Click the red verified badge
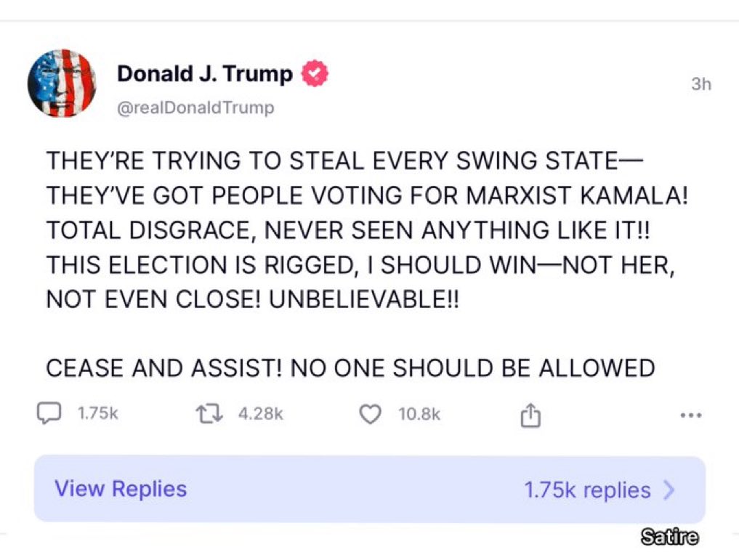Viewport: 739px width, 560px height. point(315,73)
